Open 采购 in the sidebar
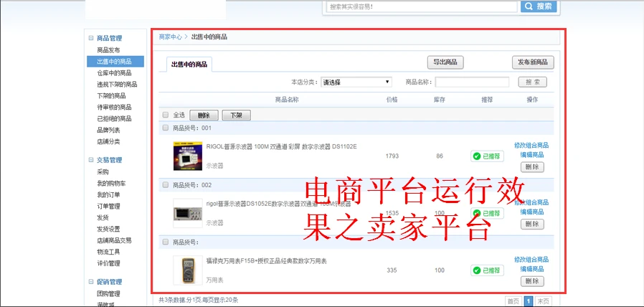The width and height of the screenshot is (644, 307). (x=103, y=171)
